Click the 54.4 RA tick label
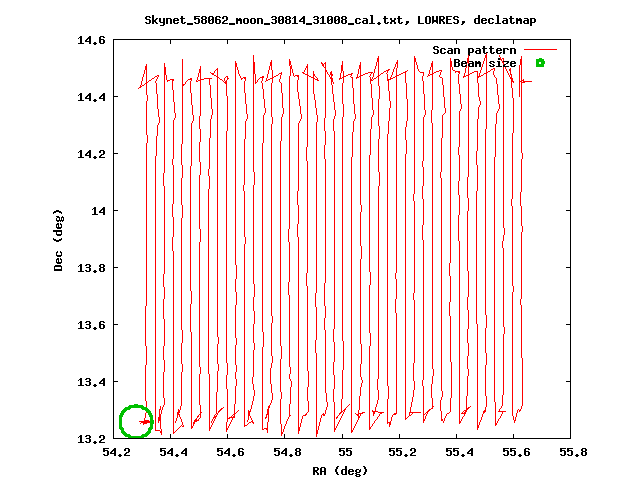This screenshot has width=640, height=480. pyautogui.click(x=173, y=452)
